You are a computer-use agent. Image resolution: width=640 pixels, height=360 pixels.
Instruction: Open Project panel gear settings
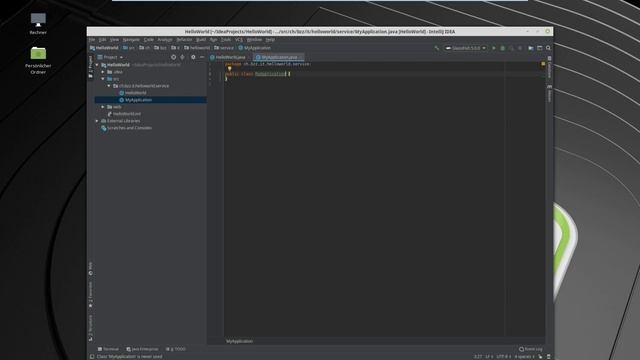pos(193,57)
